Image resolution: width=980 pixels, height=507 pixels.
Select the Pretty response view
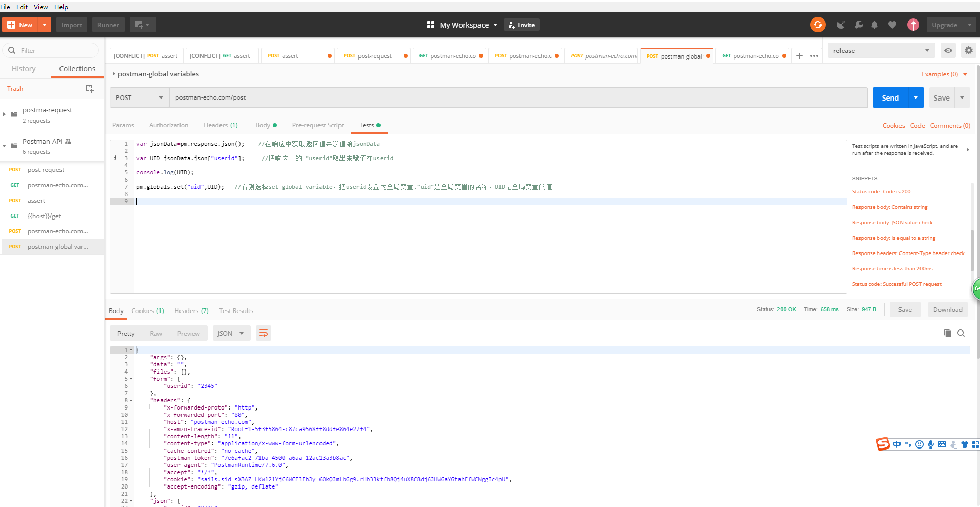pos(126,334)
